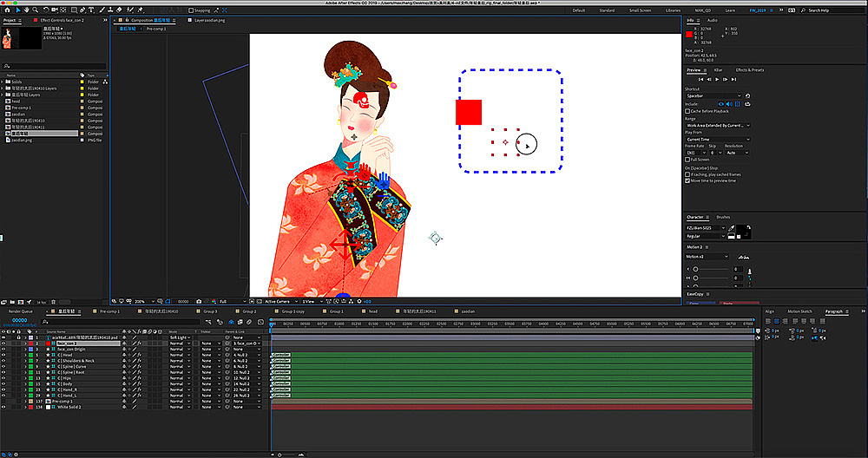Select the Brush tool

102,10
